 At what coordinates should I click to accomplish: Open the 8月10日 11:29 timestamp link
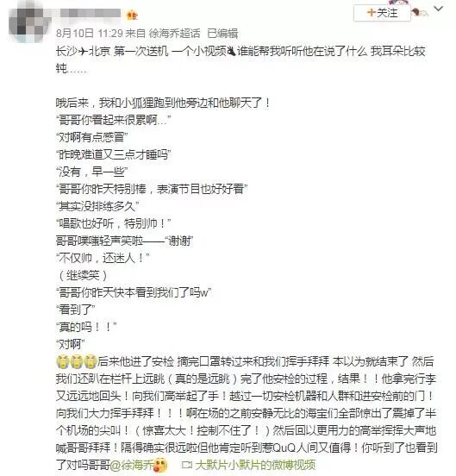tap(89, 33)
